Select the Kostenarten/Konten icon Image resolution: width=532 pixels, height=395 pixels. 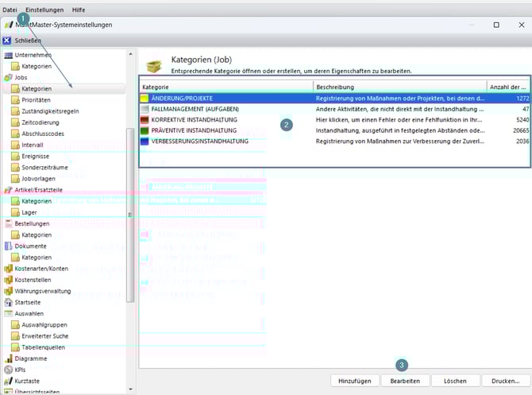(x=8, y=269)
